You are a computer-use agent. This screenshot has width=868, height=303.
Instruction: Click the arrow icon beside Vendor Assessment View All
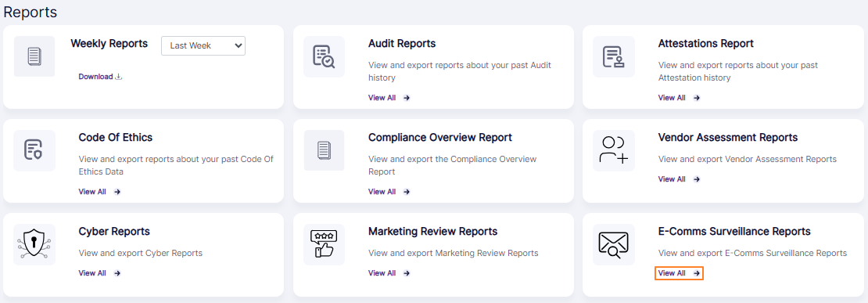click(x=697, y=179)
